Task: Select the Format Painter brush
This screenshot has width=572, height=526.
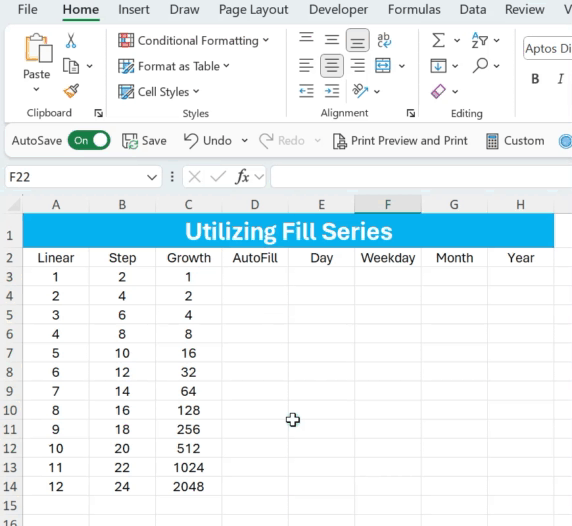Action: coord(71,91)
